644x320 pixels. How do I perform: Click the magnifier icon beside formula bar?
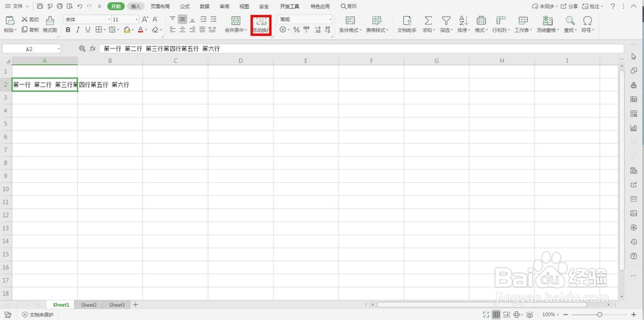tap(82, 48)
